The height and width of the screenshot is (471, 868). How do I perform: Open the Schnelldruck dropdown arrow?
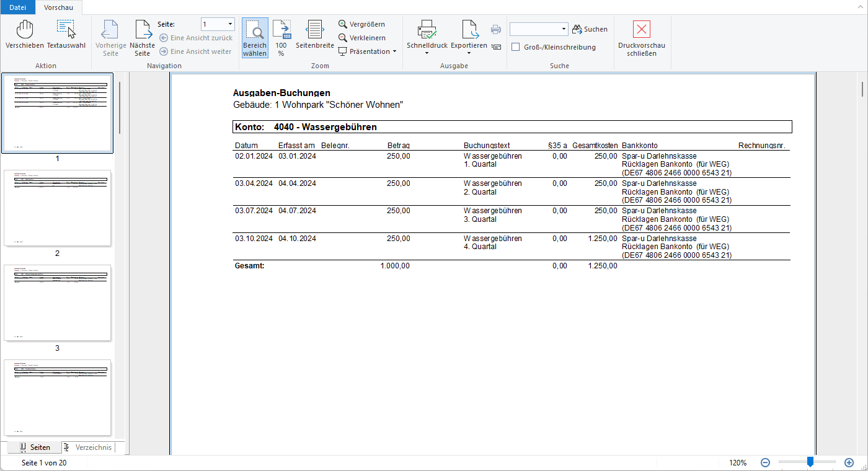point(427,53)
